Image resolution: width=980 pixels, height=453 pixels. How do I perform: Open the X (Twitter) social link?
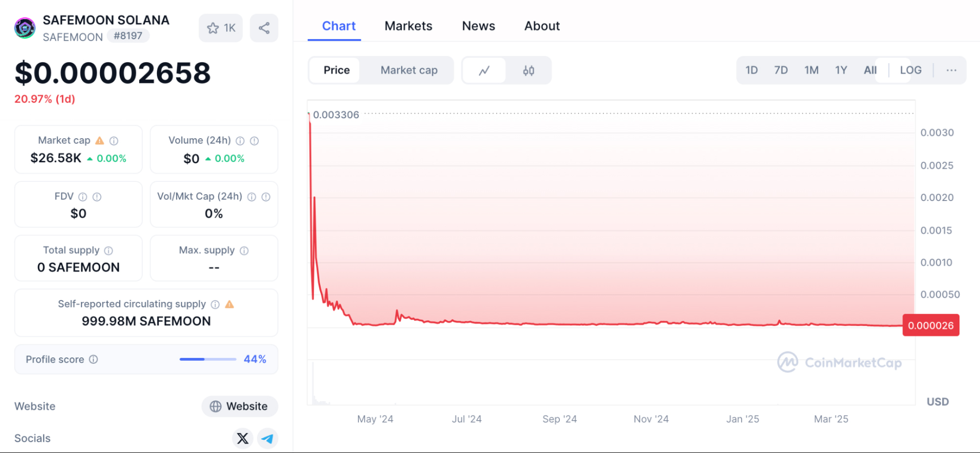[x=243, y=438]
